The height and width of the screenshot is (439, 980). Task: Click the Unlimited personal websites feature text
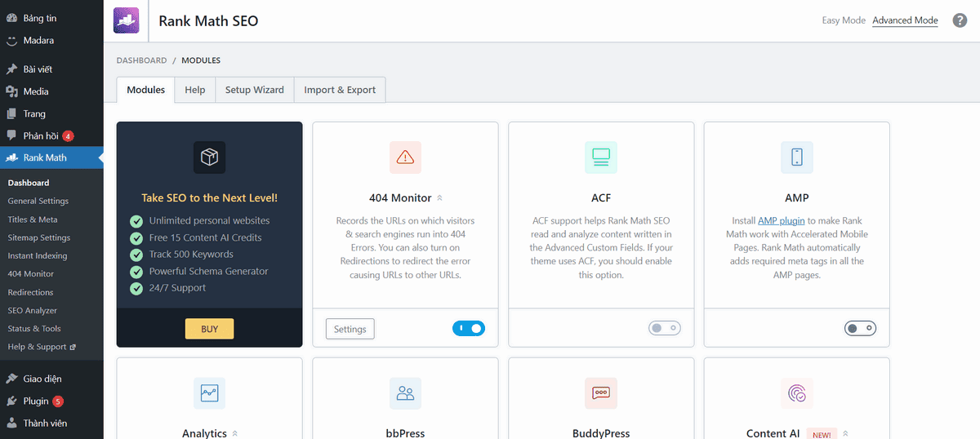pos(209,220)
